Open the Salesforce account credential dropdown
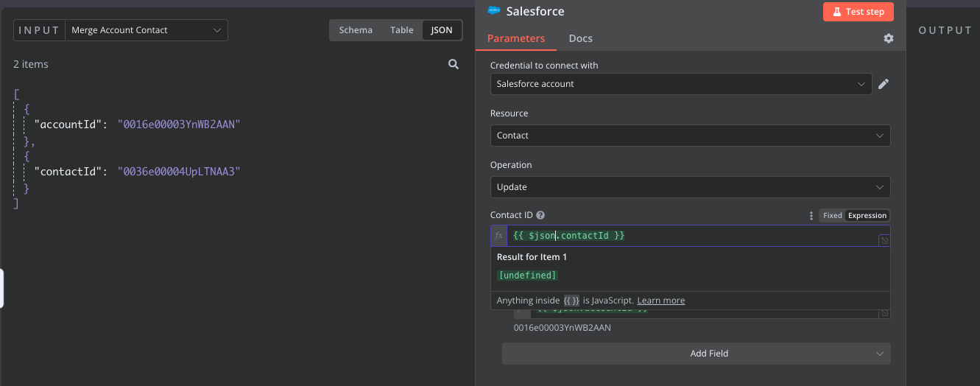 click(681, 84)
